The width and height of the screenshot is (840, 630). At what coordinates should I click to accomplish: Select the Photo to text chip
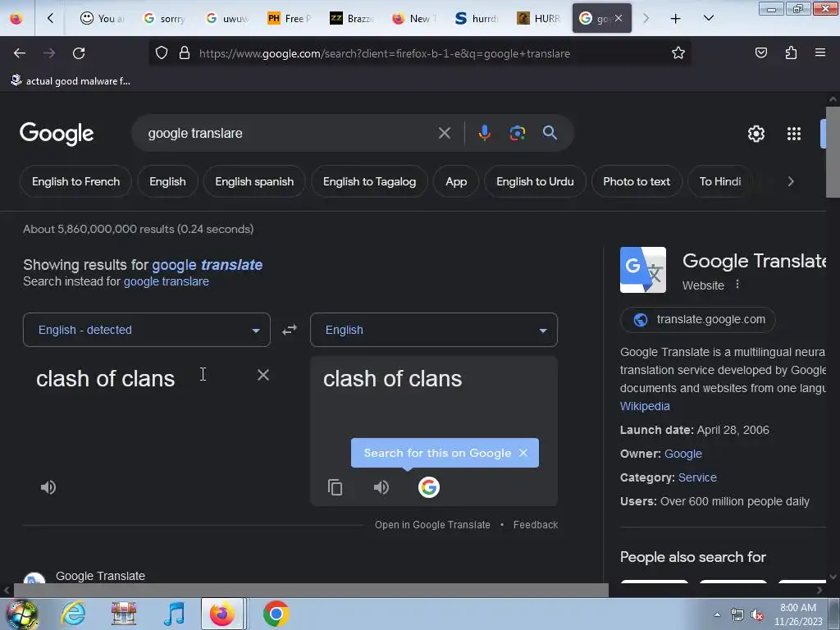point(637,181)
